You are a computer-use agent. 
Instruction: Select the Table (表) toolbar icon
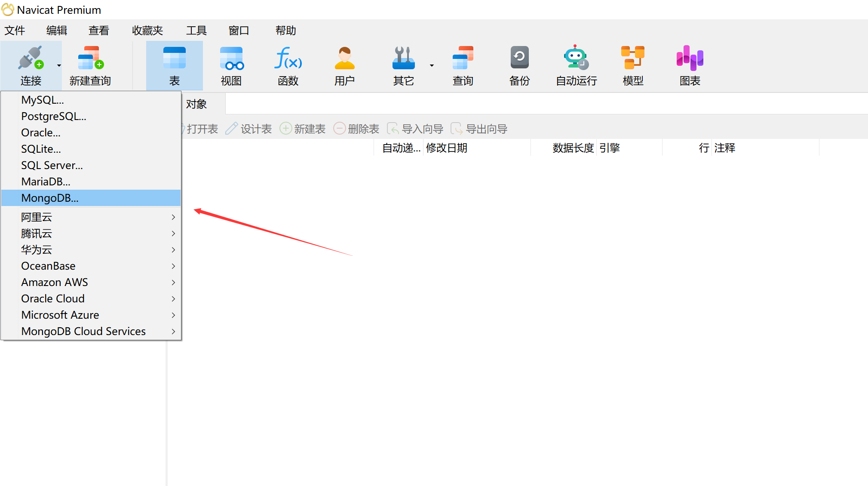(175, 58)
